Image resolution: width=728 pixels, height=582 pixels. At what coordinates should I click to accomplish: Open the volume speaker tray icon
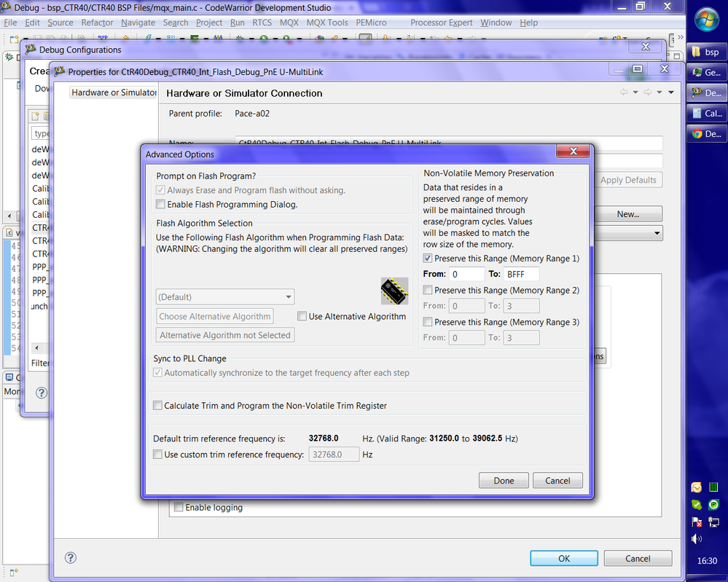(697, 539)
